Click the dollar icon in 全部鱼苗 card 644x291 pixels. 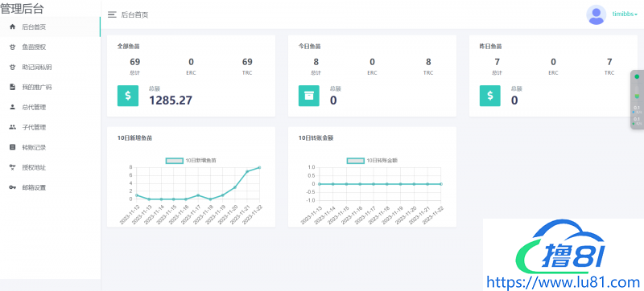point(128,96)
